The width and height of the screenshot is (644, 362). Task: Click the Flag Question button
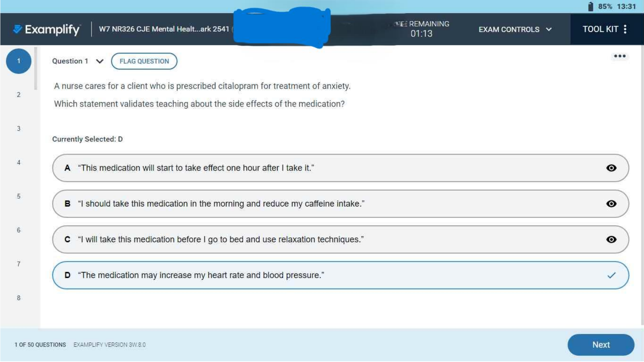[x=144, y=61]
